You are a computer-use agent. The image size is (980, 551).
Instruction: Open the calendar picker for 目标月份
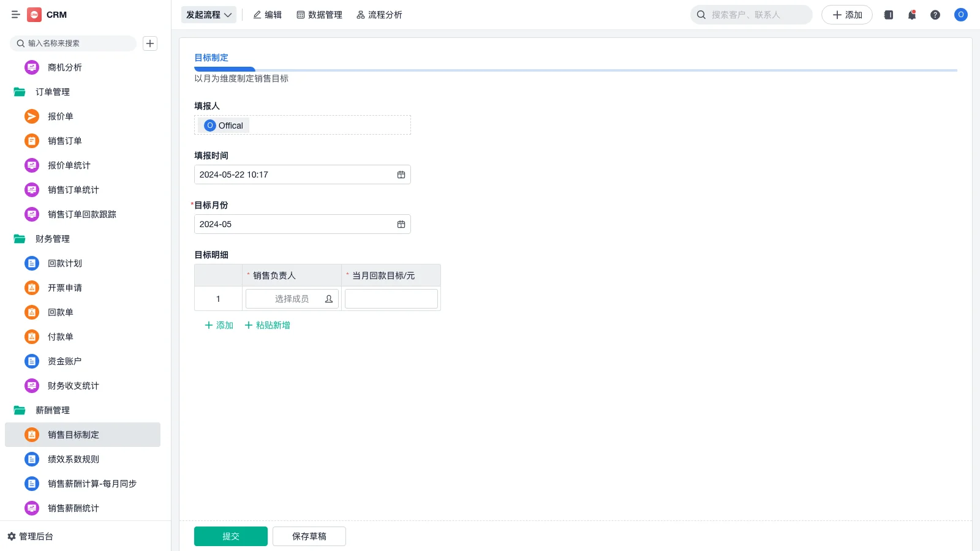tap(401, 224)
